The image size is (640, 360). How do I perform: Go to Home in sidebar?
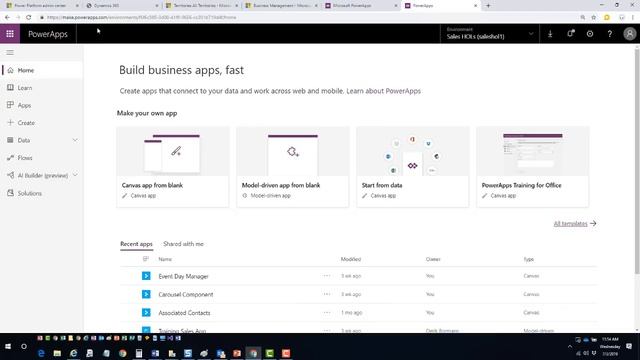(x=42, y=70)
